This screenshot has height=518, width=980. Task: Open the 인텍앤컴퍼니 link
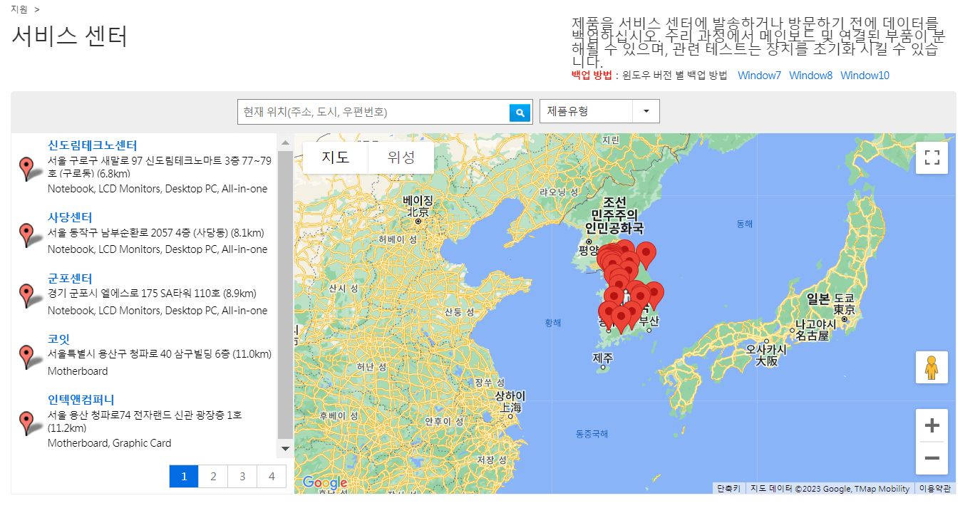click(81, 399)
